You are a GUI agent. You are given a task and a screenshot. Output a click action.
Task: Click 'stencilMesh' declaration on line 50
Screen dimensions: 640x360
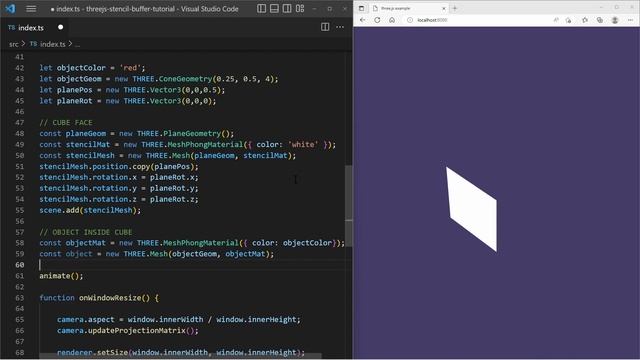90,156
